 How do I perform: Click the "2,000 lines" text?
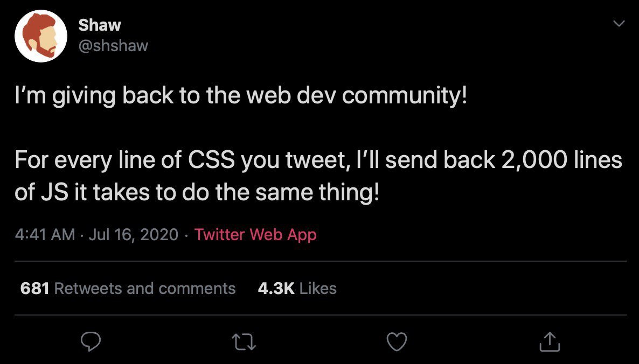point(561,159)
